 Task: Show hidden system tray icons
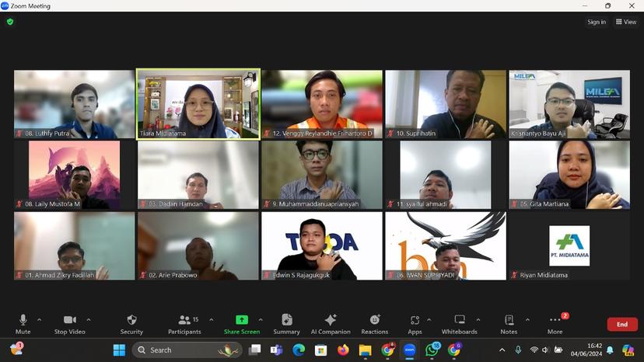[502, 350]
